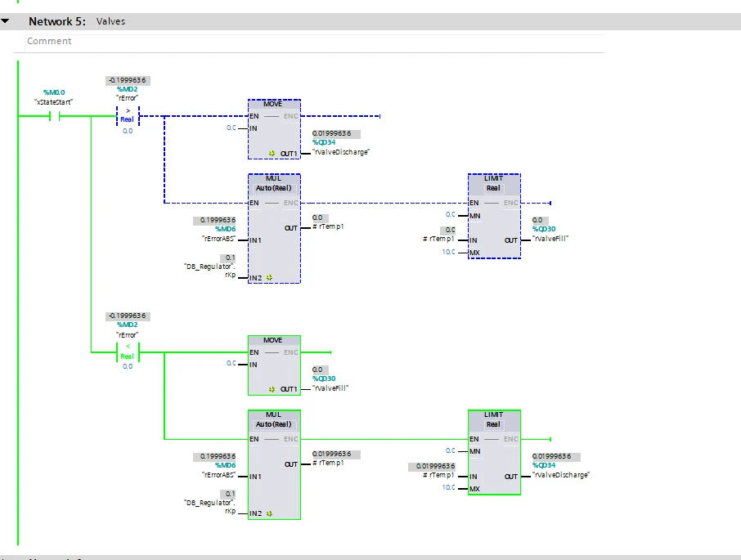741x560 pixels.
Task: Select the 0.0 IN constant on dashed-blue MOVE
Action: pos(231,128)
